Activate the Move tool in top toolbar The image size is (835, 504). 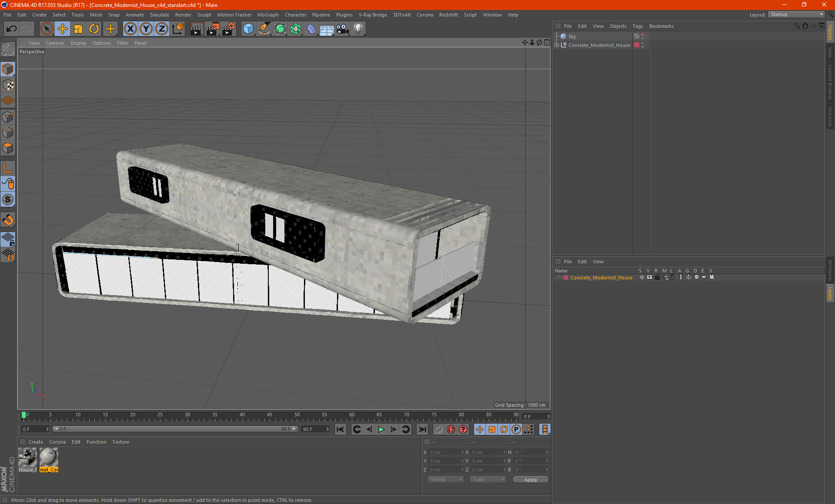click(63, 29)
